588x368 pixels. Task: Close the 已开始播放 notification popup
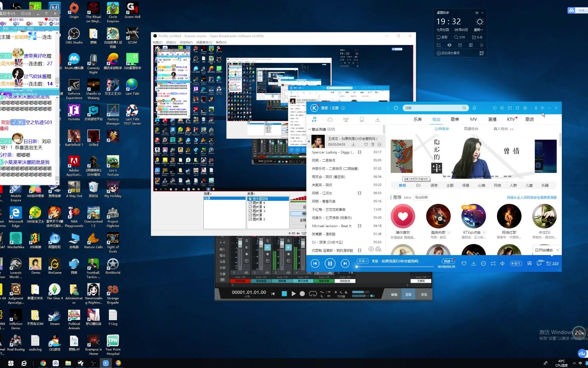(557, 250)
